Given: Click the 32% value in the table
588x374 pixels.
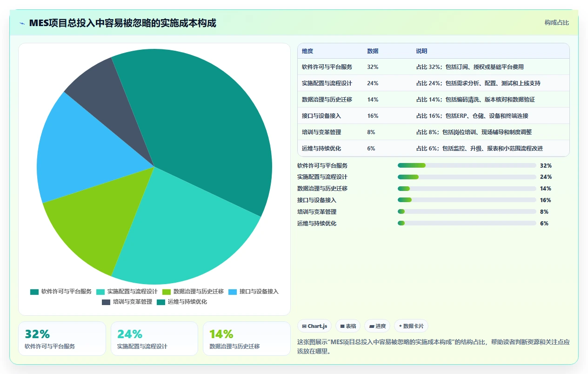Looking at the screenshot, I should 373,67.
